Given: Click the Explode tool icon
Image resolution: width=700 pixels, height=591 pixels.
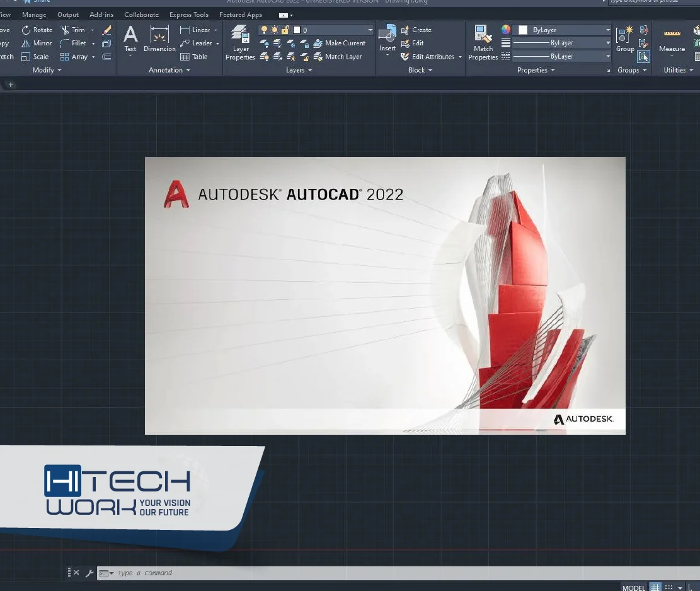Looking at the screenshot, I should pyautogui.click(x=106, y=43).
